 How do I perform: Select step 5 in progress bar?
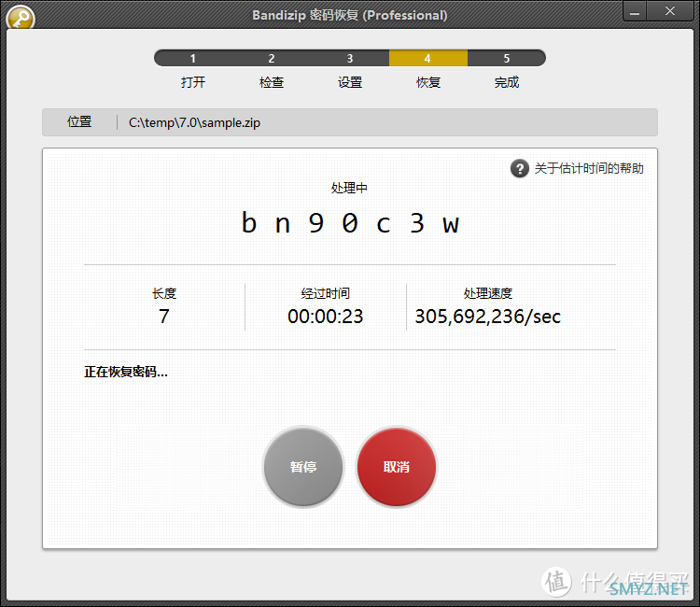pyautogui.click(x=507, y=58)
